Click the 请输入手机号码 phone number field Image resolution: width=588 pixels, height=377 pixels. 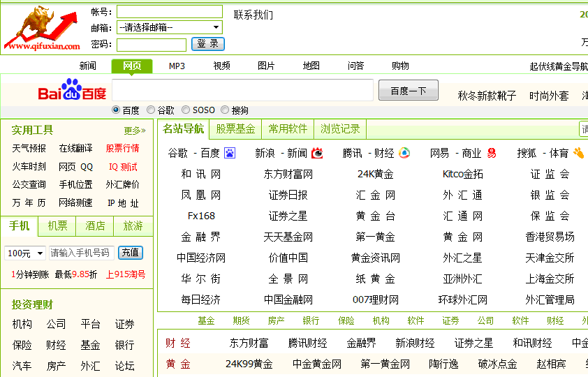point(82,253)
